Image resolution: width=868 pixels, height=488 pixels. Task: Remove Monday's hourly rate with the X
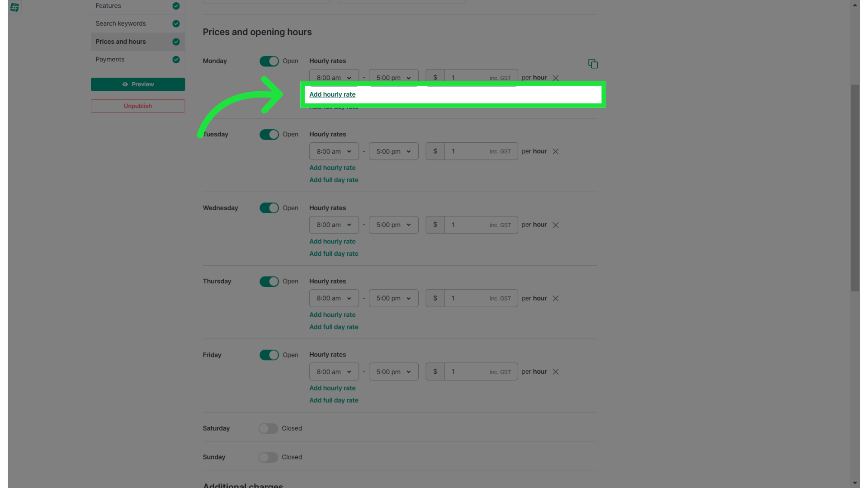tap(556, 78)
